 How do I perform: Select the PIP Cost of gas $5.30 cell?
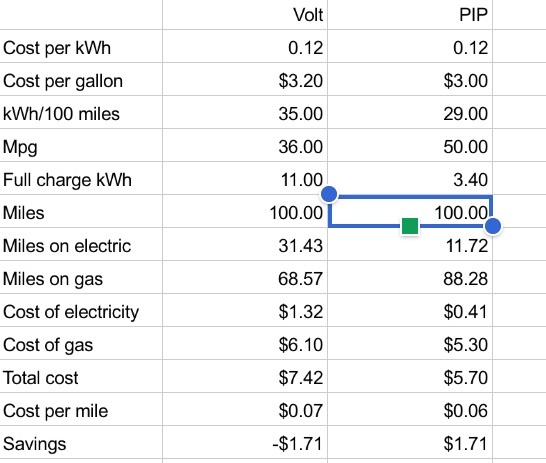[x=410, y=343]
